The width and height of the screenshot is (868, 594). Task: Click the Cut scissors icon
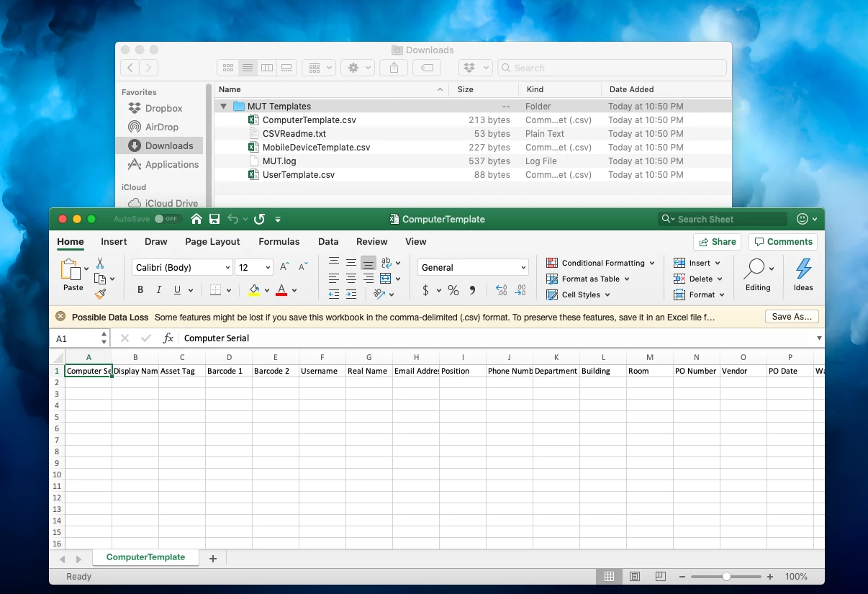[100, 264]
